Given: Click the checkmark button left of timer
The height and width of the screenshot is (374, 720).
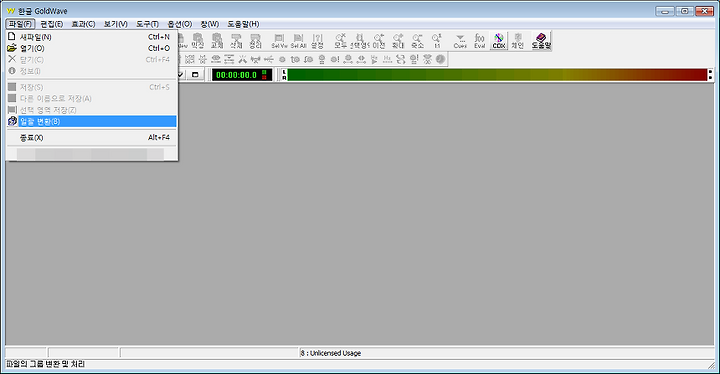Looking at the screenshot, I should (x=181, y=74).
